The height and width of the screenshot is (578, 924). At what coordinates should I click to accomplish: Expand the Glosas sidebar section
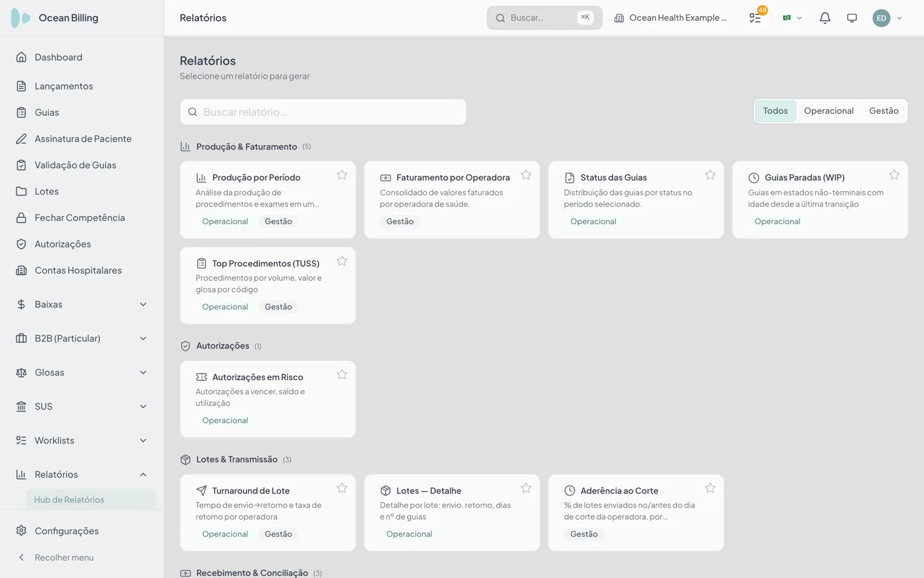[82, 373]
